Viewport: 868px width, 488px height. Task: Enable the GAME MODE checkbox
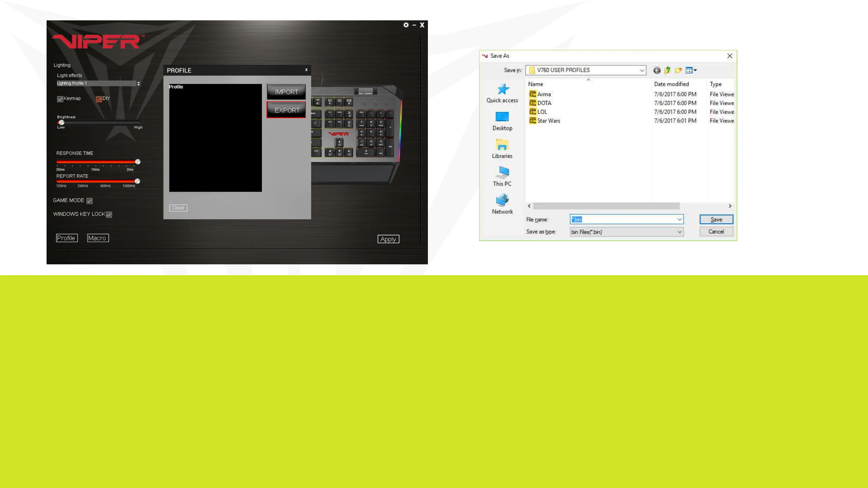tap(89, 201)
